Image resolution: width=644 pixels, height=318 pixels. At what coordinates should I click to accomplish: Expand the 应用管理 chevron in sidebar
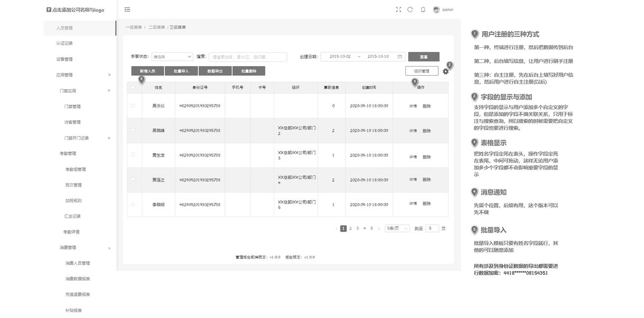[x=109, y=75]
